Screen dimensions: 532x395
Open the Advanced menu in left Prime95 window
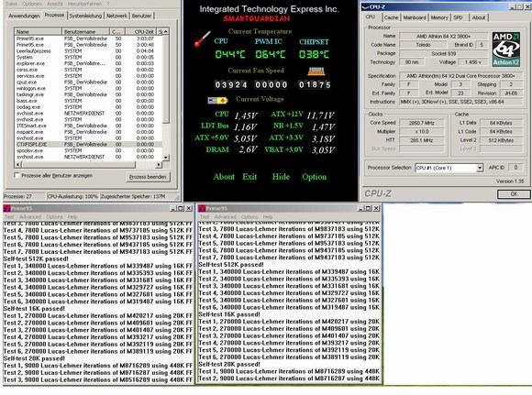tap(30, 216)
